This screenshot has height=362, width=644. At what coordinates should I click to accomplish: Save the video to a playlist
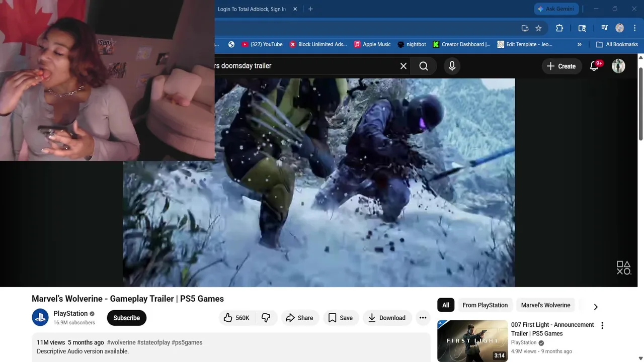tap(341, 318)
